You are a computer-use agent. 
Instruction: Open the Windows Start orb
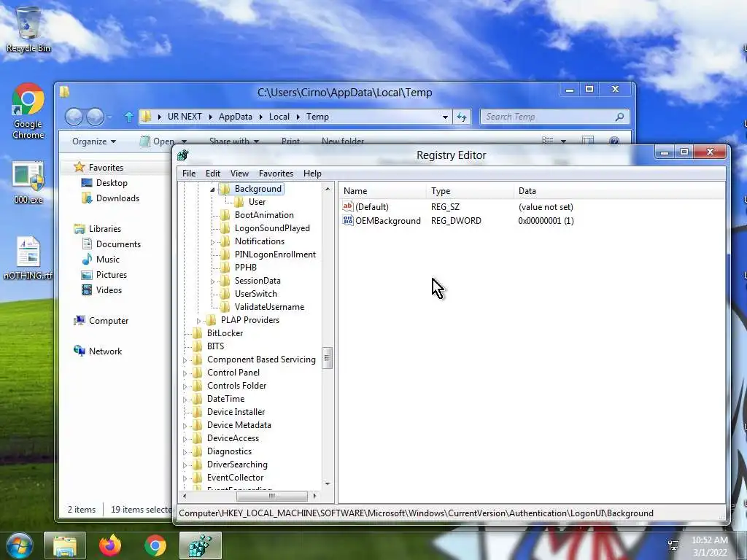click(x=19, y=545)
